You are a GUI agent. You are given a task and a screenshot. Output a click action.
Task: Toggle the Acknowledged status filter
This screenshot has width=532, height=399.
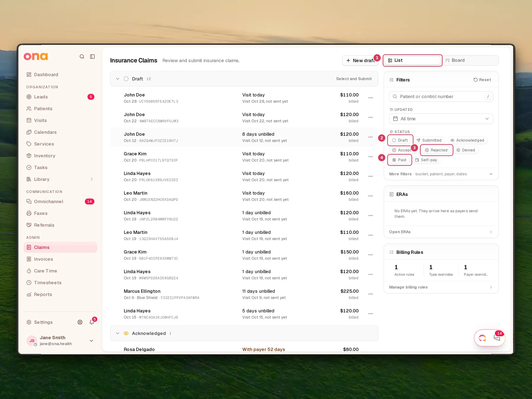467,141
